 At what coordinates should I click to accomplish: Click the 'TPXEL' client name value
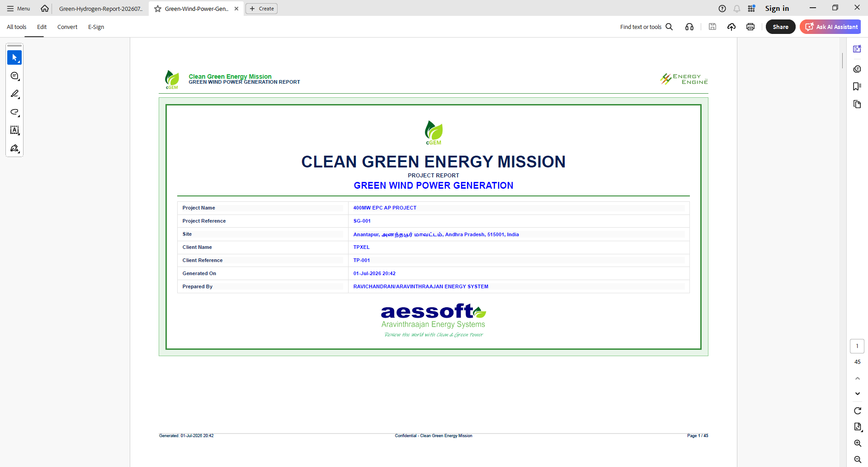pos(362,248)
